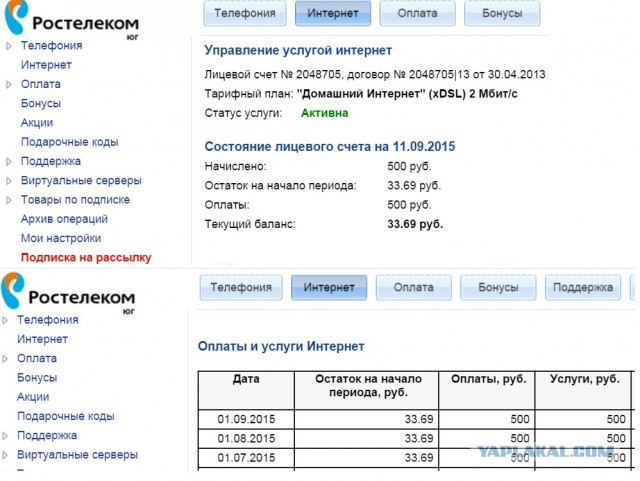This screenshot has width=640, height=481.
Task: Open Товары по подписке link
Action: coord(75,200)
